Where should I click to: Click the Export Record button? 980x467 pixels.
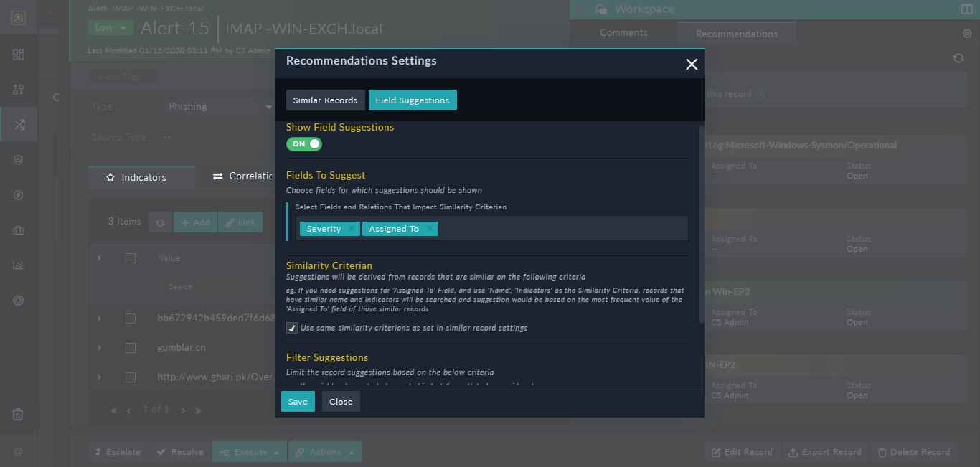[825, 451]
